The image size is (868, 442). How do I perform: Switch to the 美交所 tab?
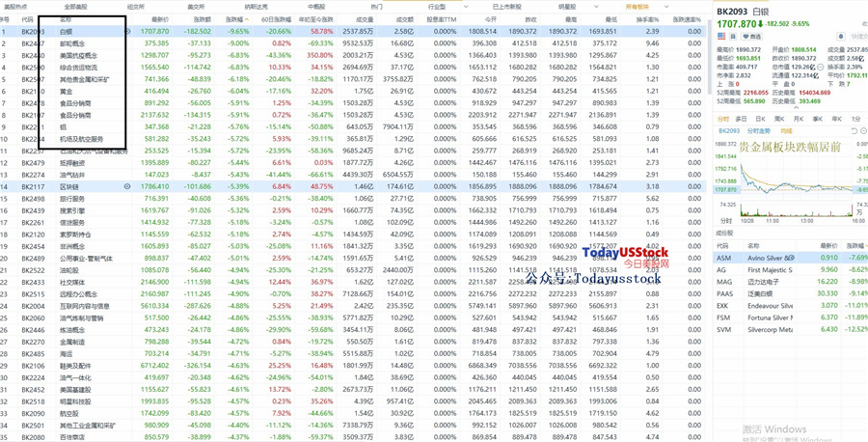(197, 7)
